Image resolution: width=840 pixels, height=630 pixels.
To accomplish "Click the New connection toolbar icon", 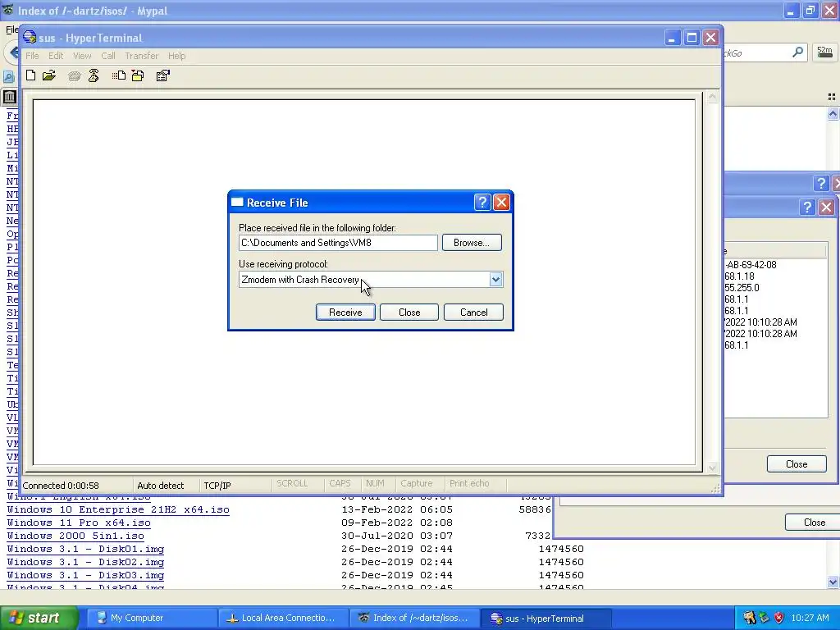I will click(31, 75).
